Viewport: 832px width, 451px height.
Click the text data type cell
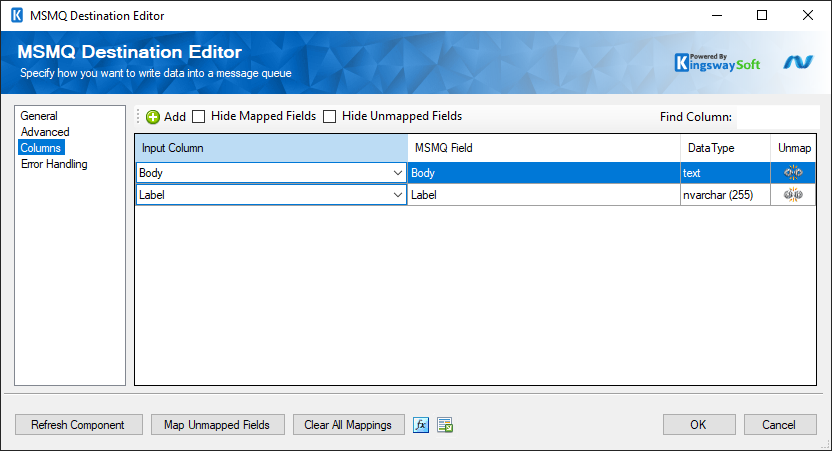pyautogui.click(x=725, y=173)
